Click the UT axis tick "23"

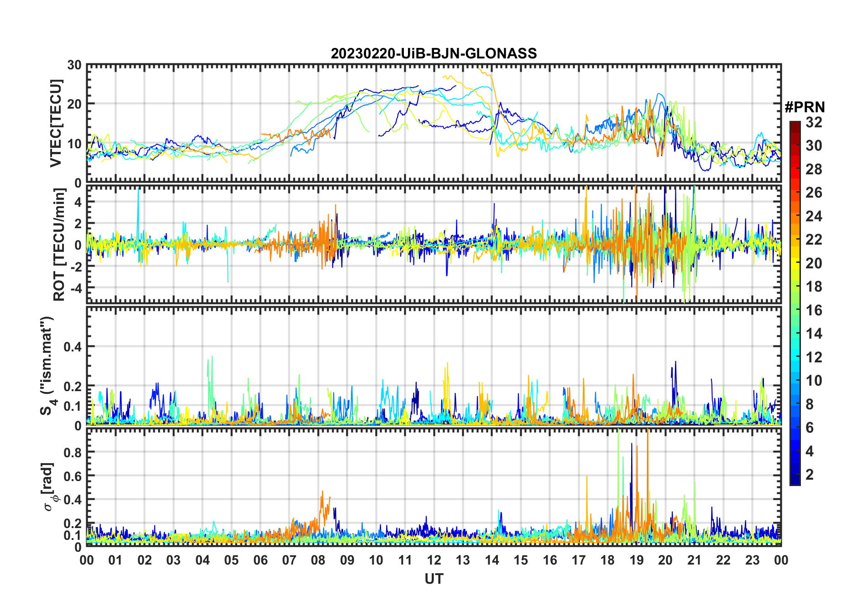tap(752, 560)
